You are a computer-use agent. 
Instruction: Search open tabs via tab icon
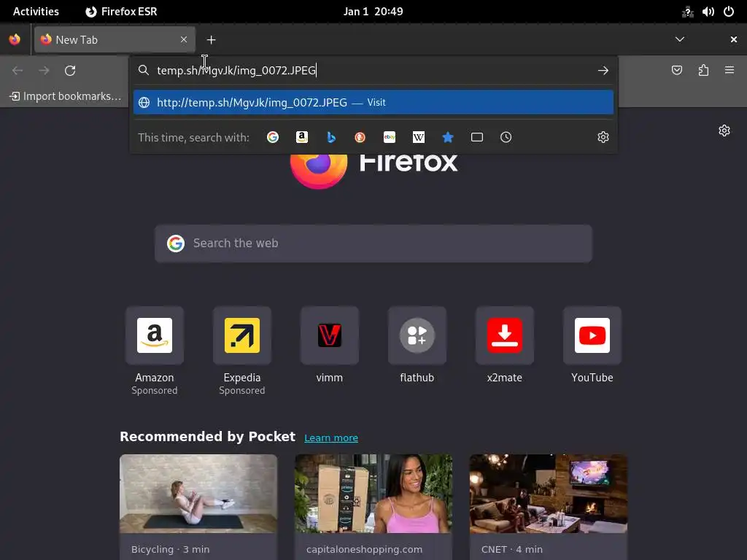pyautogui.click(x=477, y=137)
